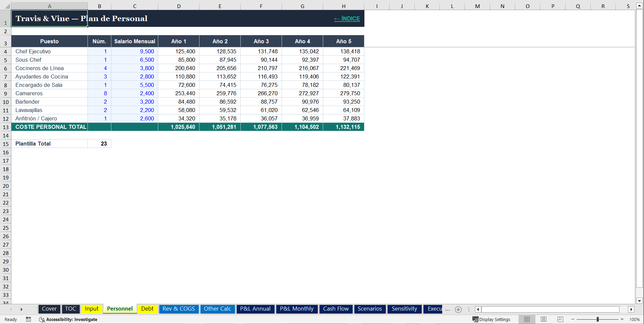
Task: Open the Scenarios sheet tab
Action: [369, 309]
